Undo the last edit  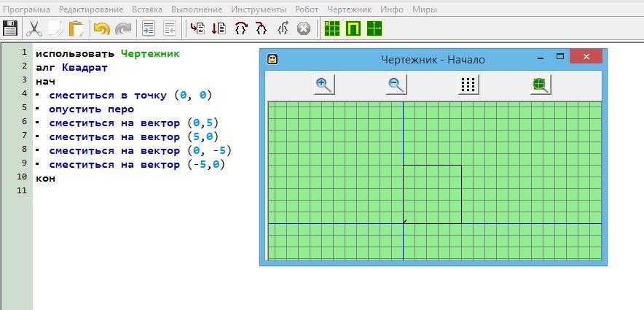(x=101, y=28)
